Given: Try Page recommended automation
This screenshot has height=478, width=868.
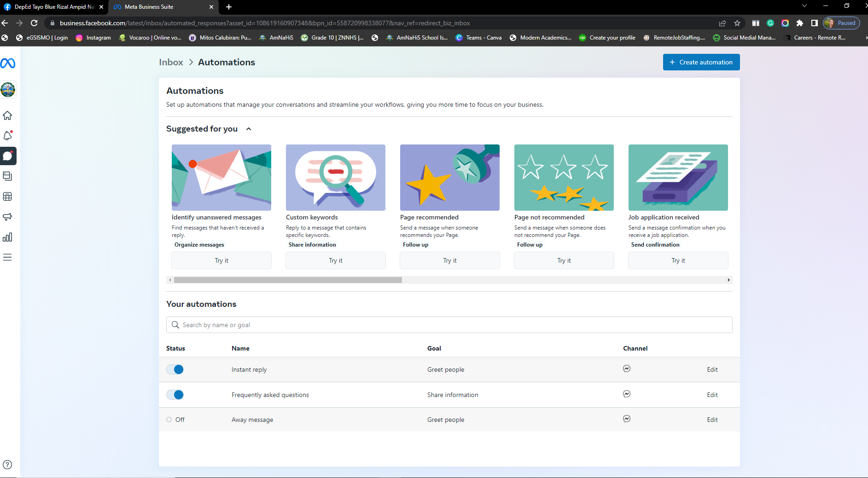Looking at the screenshot, I should (450, 260).
